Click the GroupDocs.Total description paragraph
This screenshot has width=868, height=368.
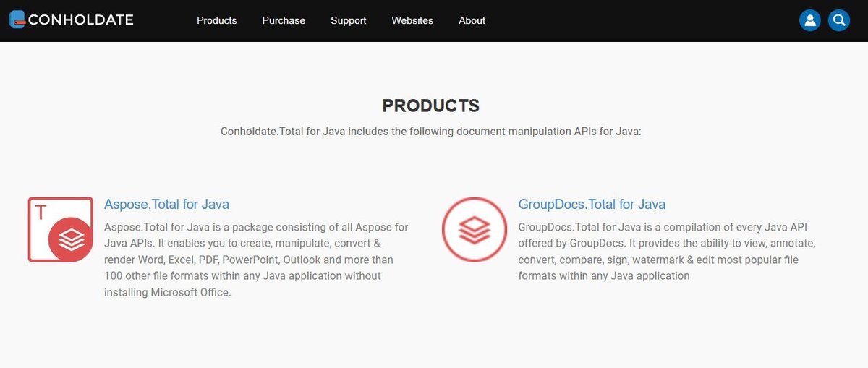click(667, 252)
